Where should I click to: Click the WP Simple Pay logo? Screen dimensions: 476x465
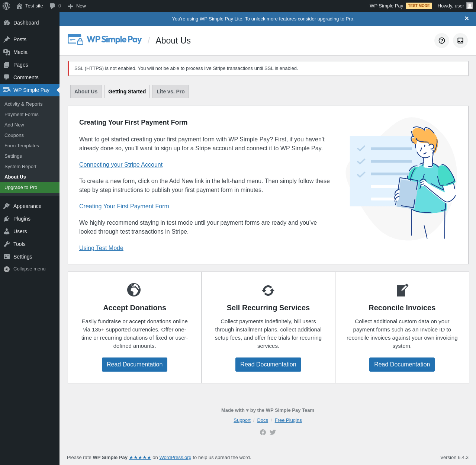pyautogui.click(x=104, y=40)
